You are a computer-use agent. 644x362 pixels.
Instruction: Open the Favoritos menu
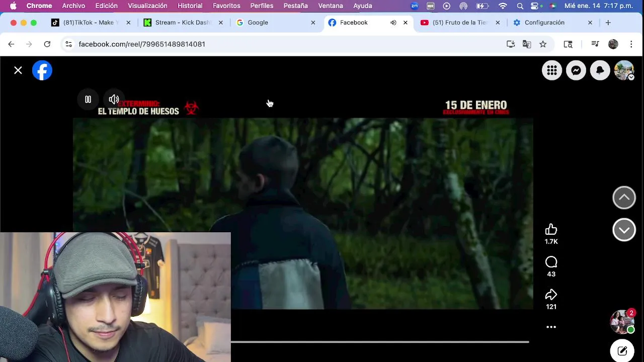tap(226, 6)
